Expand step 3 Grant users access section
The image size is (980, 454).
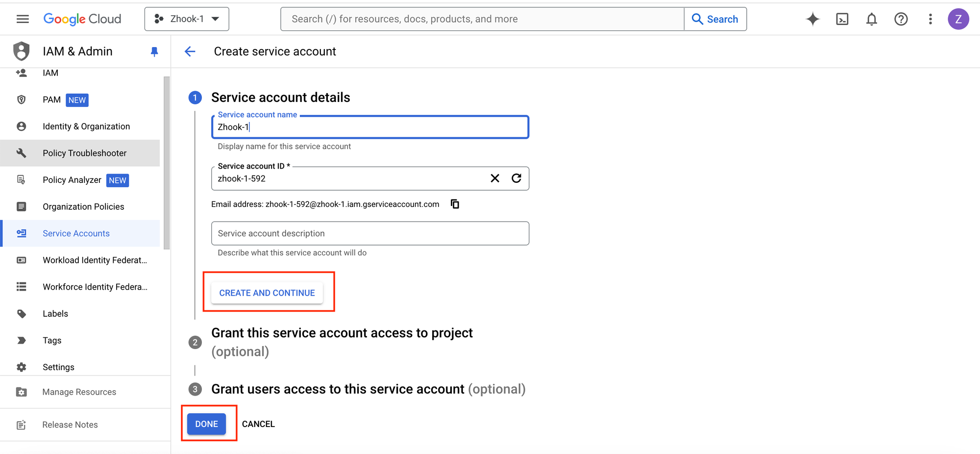[x=367, y=389]
